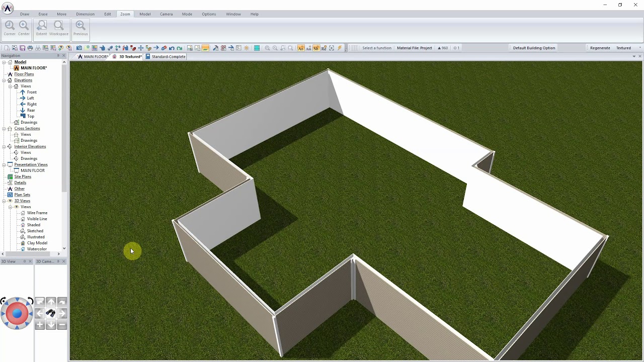This screenshot has height=362, width=644.
Task: Click the sun lighting toolbar icon
Action: [x=246, y=48]
